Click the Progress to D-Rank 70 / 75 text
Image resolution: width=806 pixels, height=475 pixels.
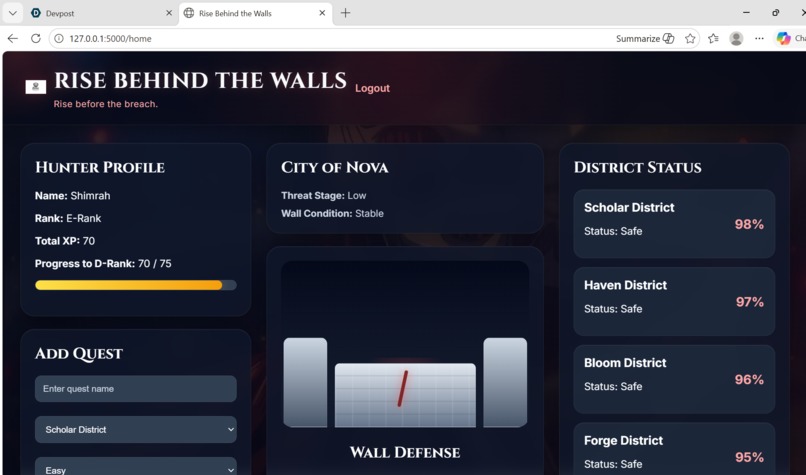103,264
